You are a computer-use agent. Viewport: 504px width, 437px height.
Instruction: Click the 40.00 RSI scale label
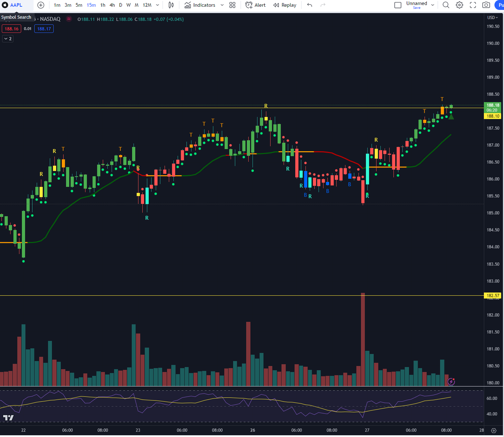pos(492,414)
